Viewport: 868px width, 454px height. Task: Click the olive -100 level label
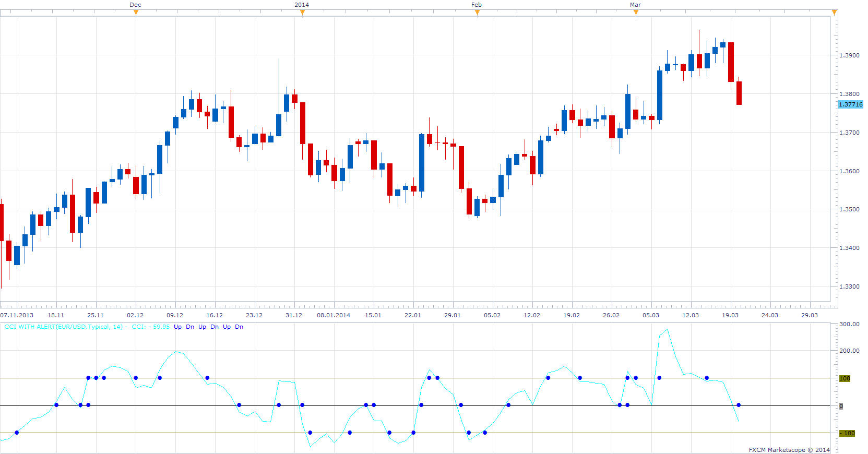[847, 433]
